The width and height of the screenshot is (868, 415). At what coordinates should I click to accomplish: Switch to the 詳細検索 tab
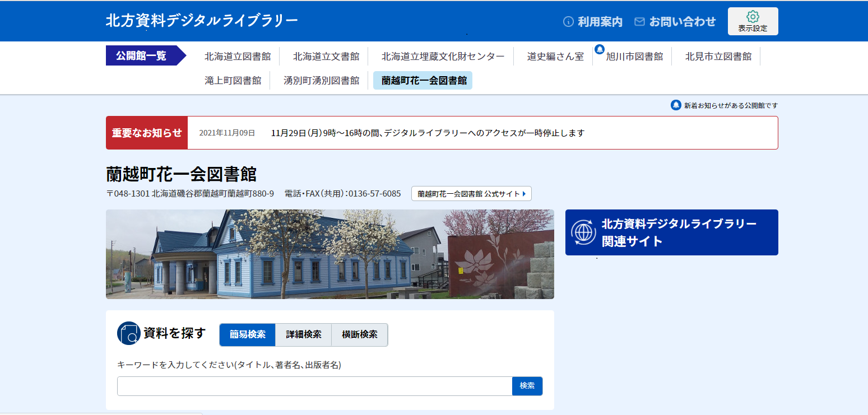click(304, 334)
